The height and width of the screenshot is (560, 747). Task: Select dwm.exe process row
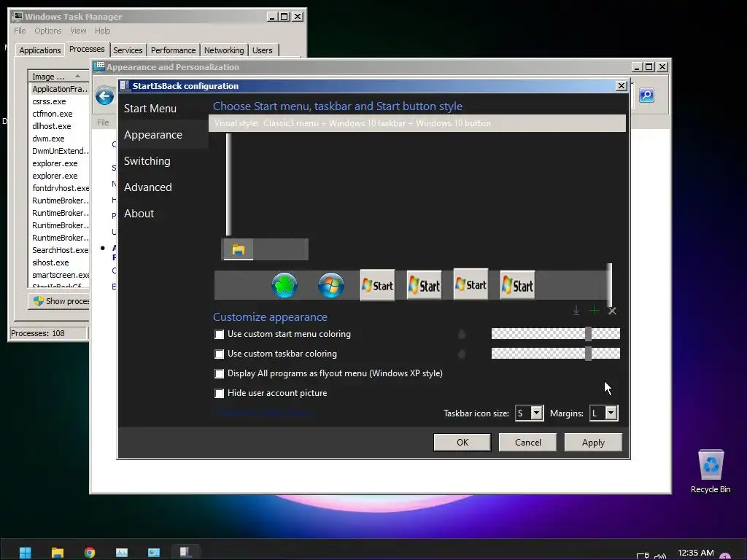60,139
